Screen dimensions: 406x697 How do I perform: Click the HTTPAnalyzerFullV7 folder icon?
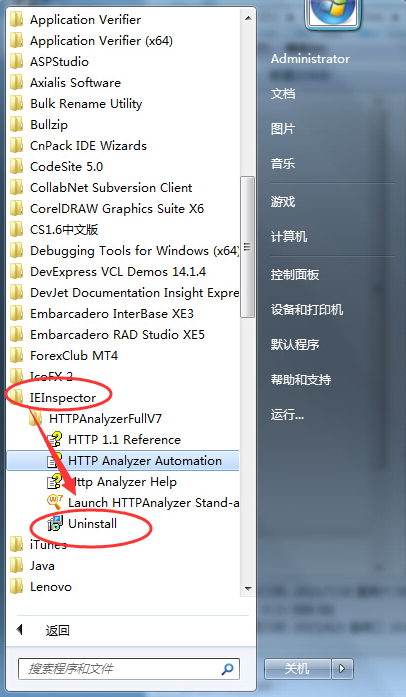(x=36, y=418)
